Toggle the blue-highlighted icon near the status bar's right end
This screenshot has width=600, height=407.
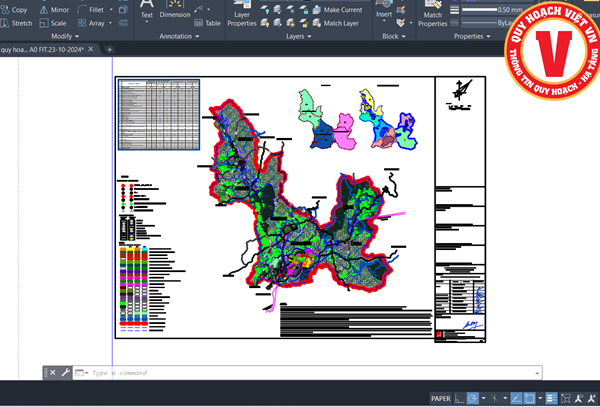tap(550, 398)
